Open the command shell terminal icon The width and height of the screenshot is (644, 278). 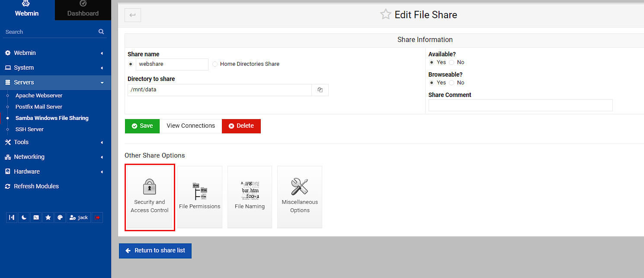(x=36, y=217)
